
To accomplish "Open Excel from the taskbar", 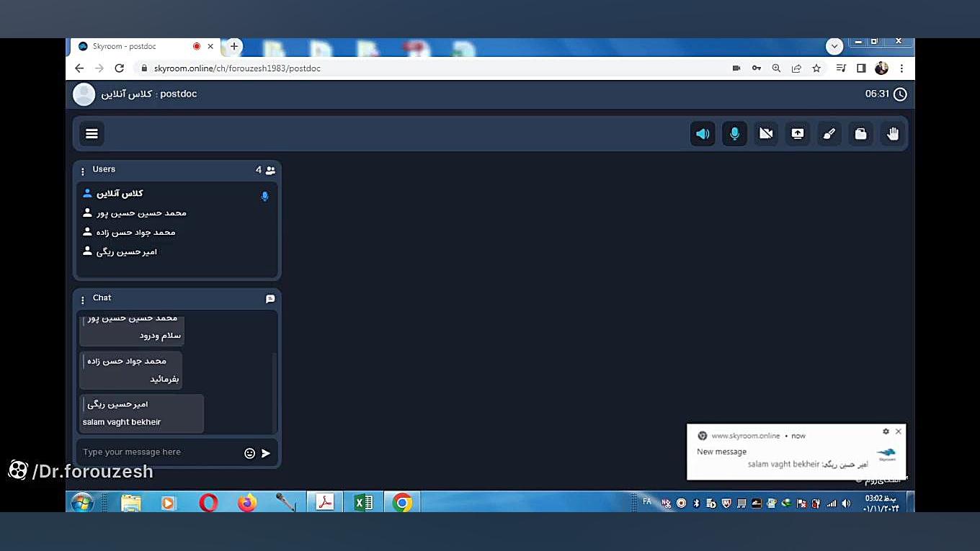I will coord(364,502).
